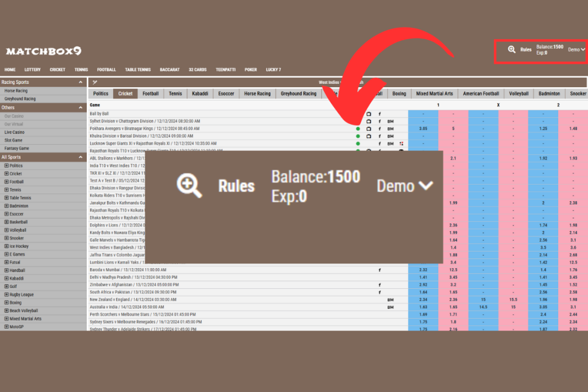This screenshot has width=588, height=392.
Task: Click green in-play dot for Lucknow Super Giants XI
Action: [x=358, y=143]
